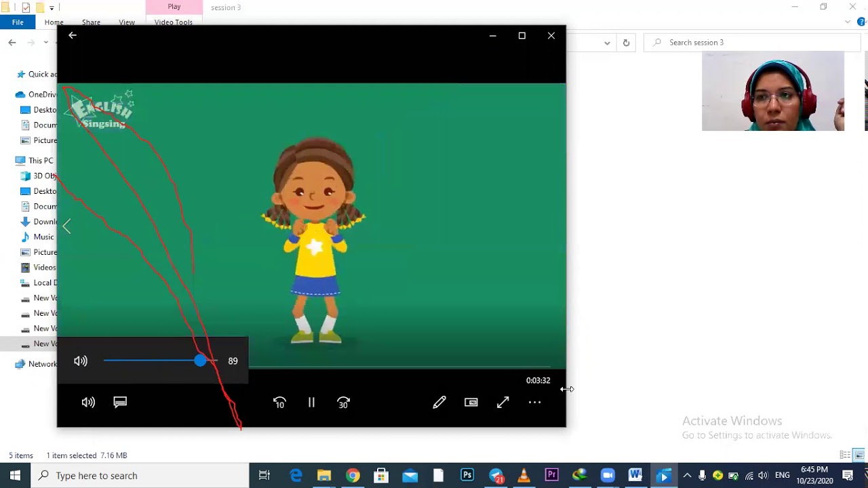
Task: Open the more options ellipsis menu
Action: pyautogui.click(x=534, y=403)
